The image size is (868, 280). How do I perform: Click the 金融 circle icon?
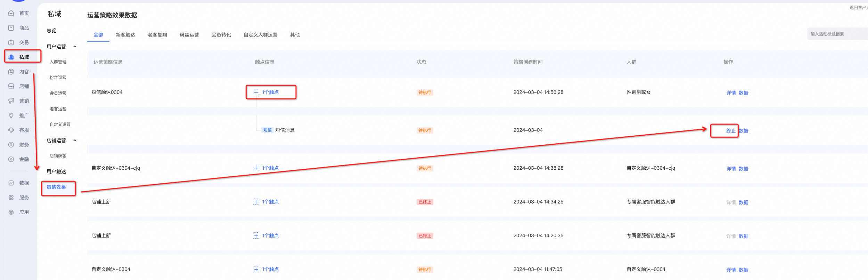[11, 159]
